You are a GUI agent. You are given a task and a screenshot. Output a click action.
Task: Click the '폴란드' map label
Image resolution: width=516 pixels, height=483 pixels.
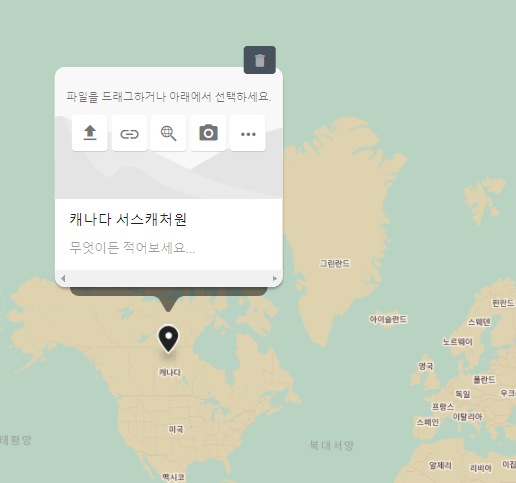click(x=484, y=379)
